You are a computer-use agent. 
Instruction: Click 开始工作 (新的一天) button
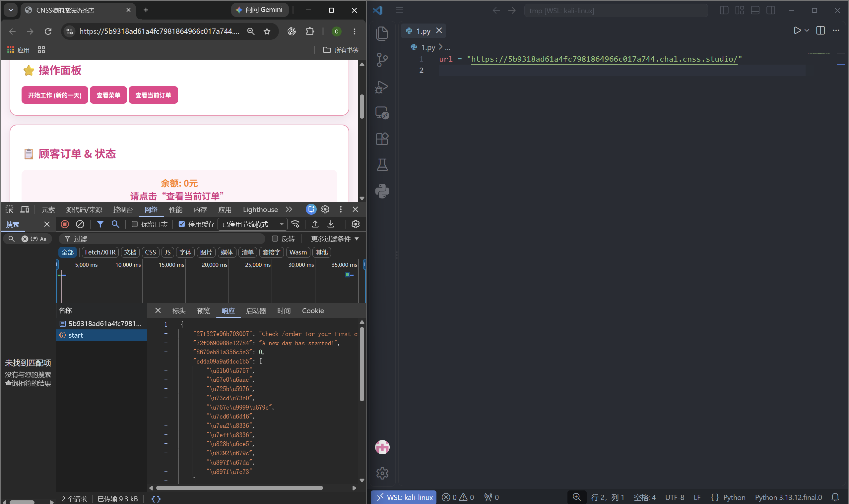[55, 95]
